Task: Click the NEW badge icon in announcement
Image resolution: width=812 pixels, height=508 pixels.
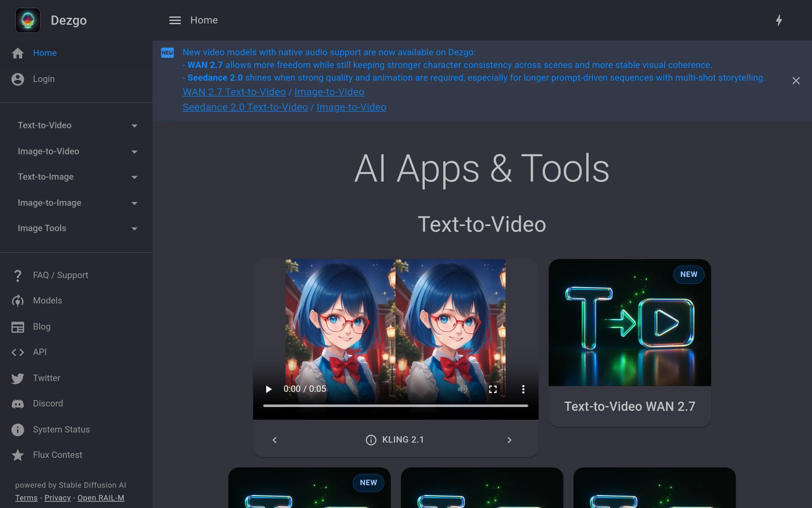Action: pyautogui.click(x=167, y=52)
